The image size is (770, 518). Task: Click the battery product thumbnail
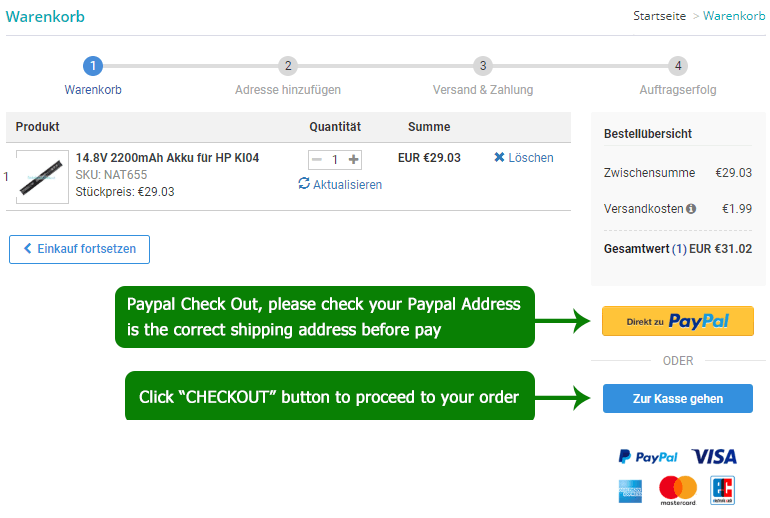[x=42, y=177]
